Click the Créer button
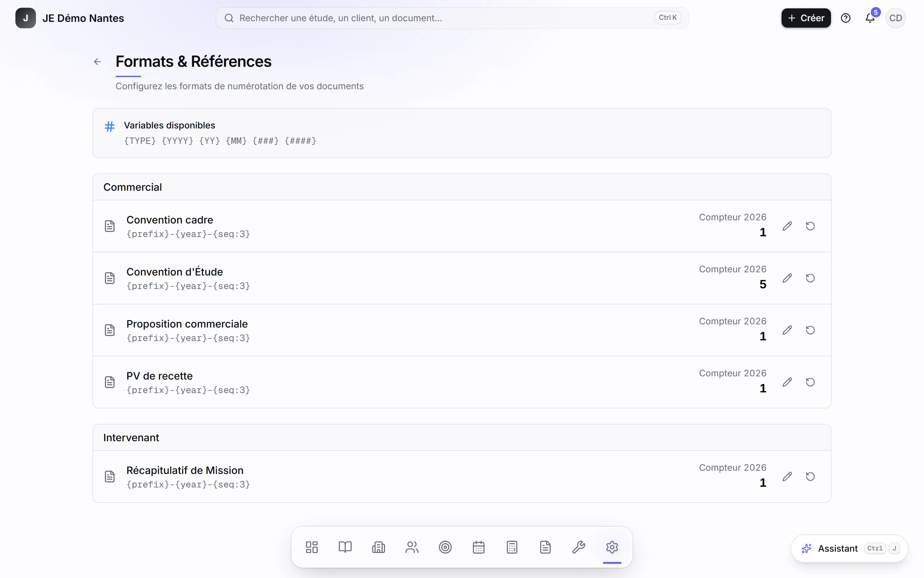 (x=806, y=18)
